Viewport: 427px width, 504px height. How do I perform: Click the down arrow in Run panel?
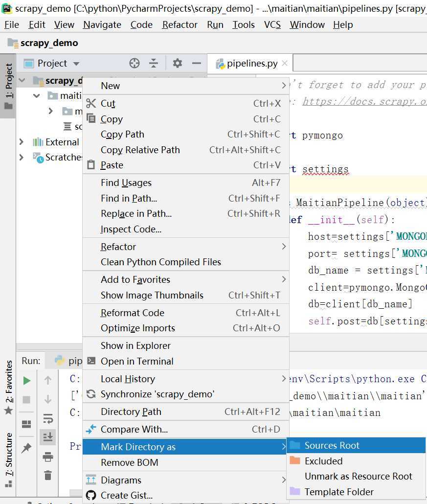click(48, 399)
